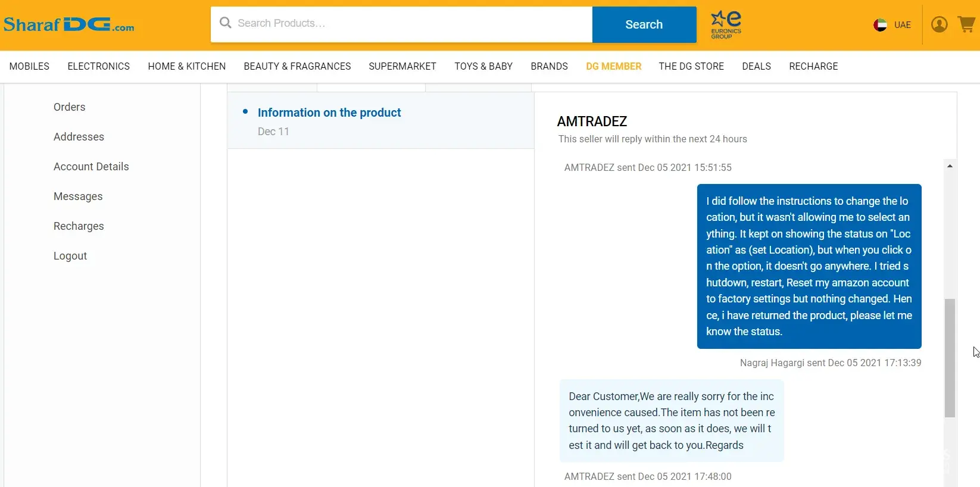
Task: Click the magnifier icon in search box
Action: tap(225, 23)
